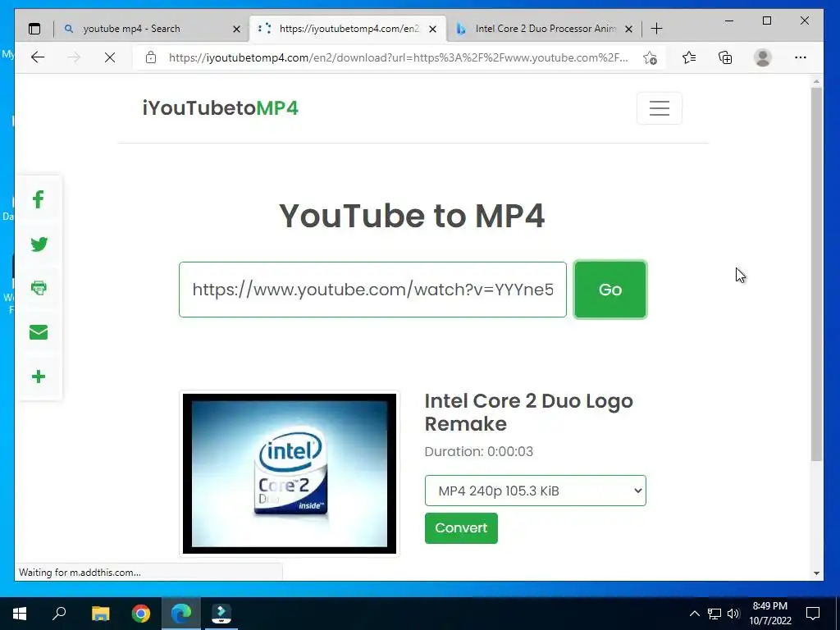This screenshot has height=630, width=840.
Task: Click the page vertical scrollbar thumb
Action: (x=816, y=273)
